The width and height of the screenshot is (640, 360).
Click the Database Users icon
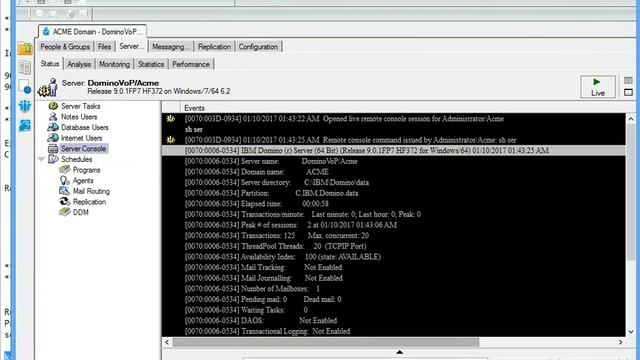[53, 127]
